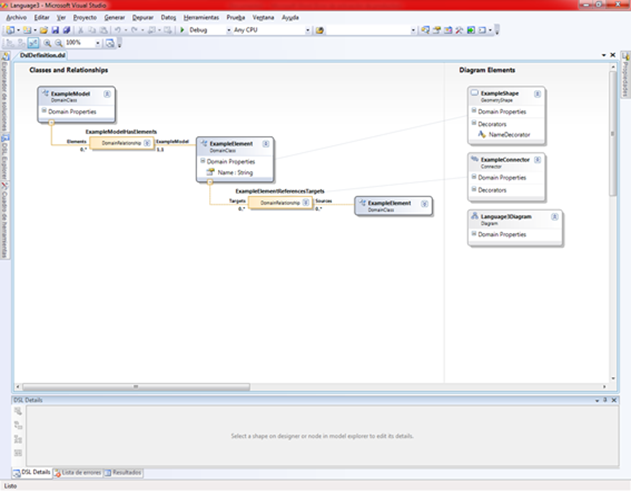Collapse the ExampleShape box chevron
This screenshot has height=491, width=631.
point(537,94)
